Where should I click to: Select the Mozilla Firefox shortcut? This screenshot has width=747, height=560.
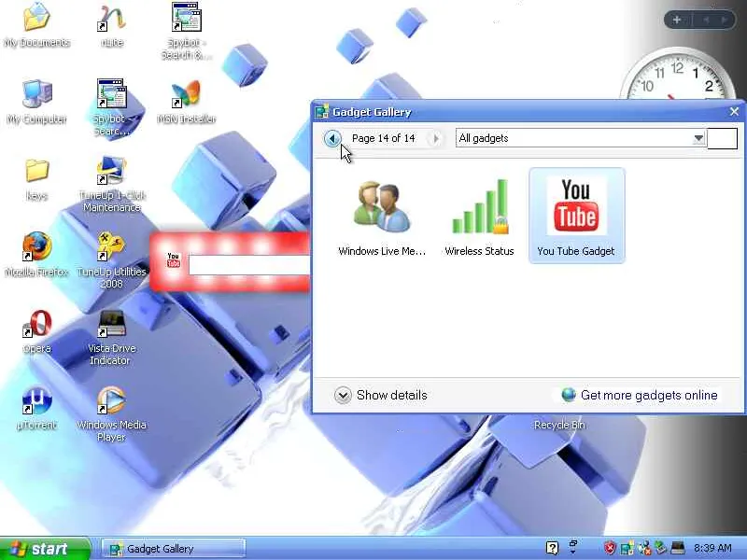(36, 254)
